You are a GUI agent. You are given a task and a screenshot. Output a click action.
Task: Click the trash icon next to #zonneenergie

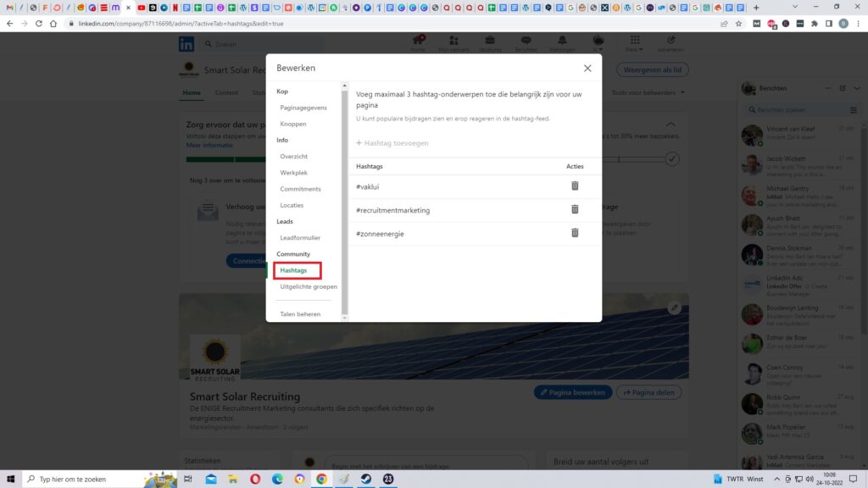coord(575,233)
